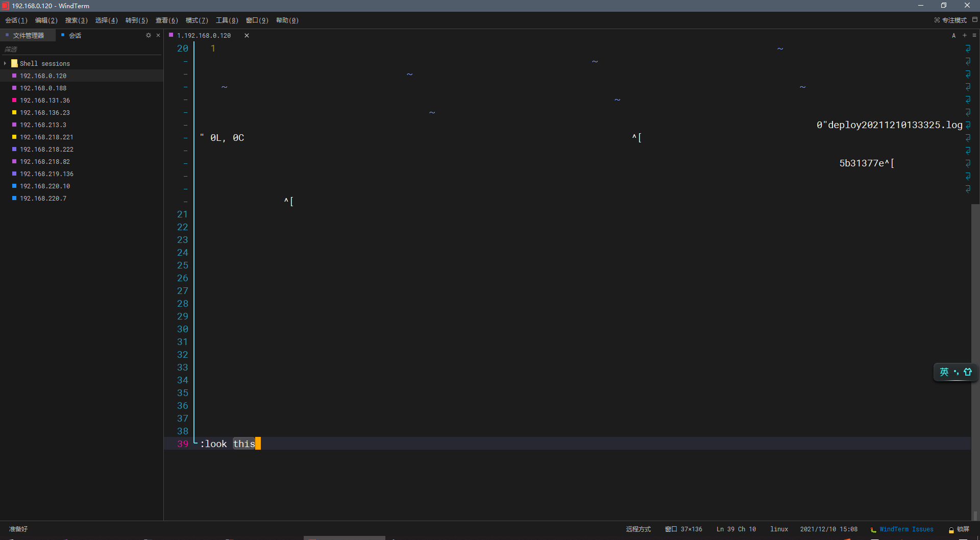Viewport: 980px width, 540px height.
Task: Open the gear settings icon on 文件管理器 panel
Action: click(148, 35)
